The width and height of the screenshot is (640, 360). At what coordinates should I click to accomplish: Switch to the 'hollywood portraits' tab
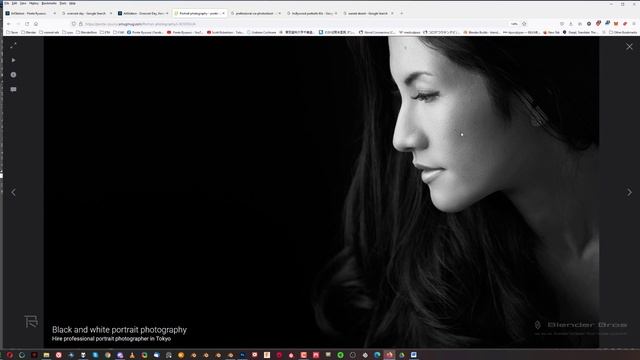pos(312,13)
